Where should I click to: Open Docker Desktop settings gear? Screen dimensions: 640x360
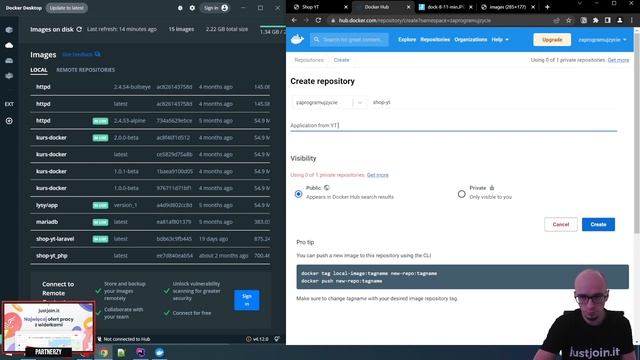[x=192, y=8]
